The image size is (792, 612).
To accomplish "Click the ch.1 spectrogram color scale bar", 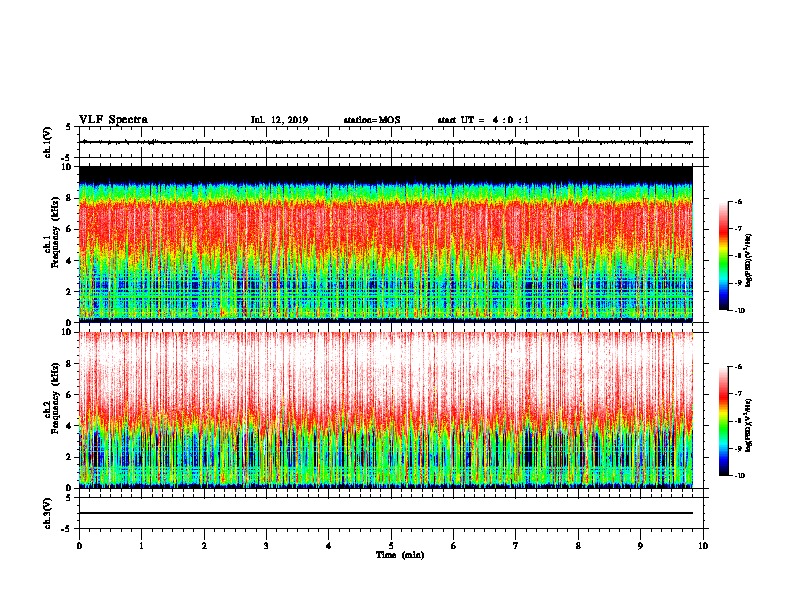I will [x=723, y=256].
